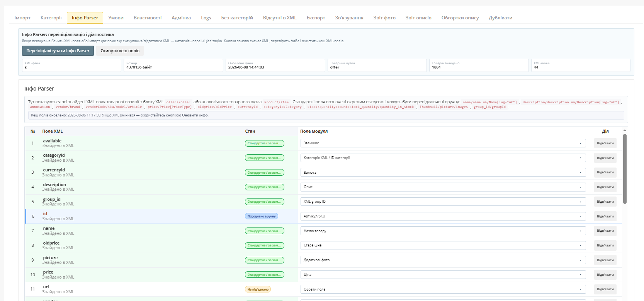This screenshot has width=644, height=301.
Task: Switch to the Дублікати tab
Action: click(x=501, y=18)
